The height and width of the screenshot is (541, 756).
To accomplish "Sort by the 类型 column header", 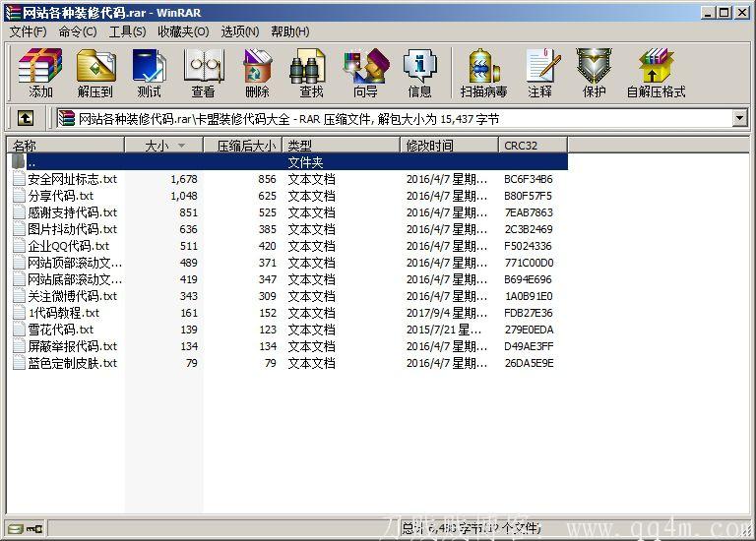I will click(341, 145).
